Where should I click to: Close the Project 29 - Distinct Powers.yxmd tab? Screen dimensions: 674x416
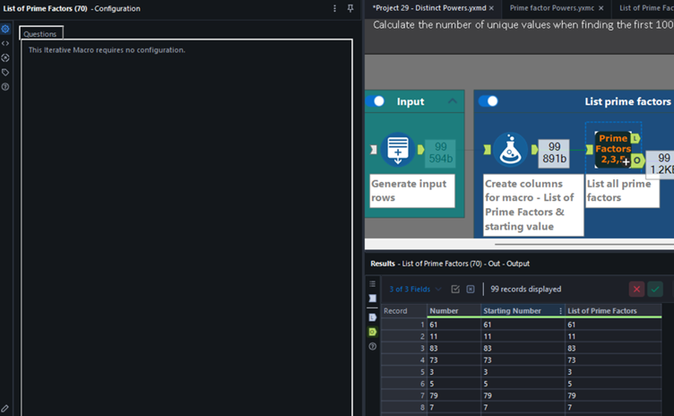[x=491, y=8]
